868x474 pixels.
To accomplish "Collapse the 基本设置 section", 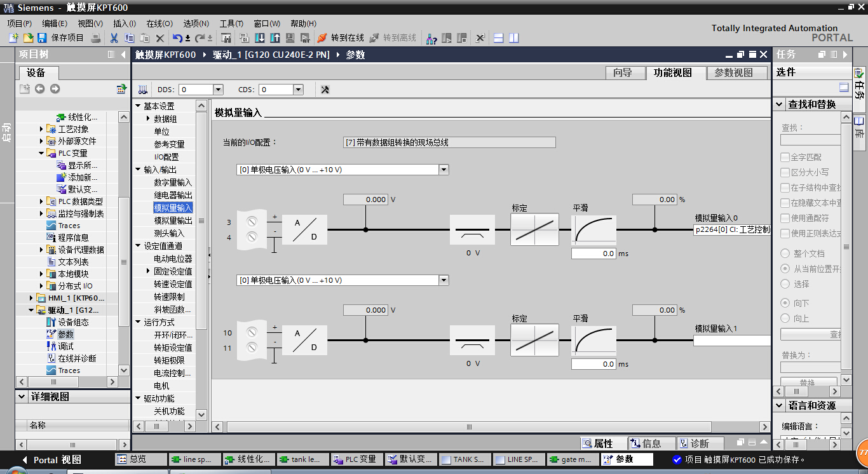I will pyautogui.click(x=138, y=106).
